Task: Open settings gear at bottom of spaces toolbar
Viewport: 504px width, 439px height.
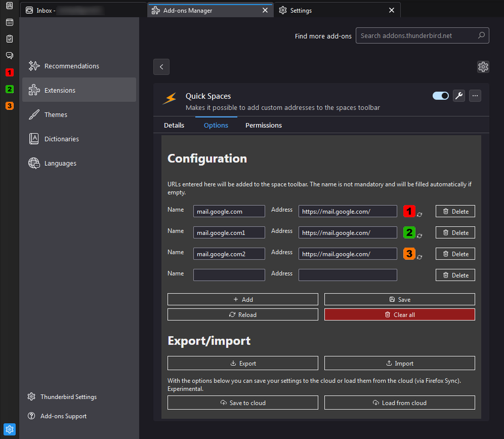Action: pyautogui.click(x=9, y=429)
